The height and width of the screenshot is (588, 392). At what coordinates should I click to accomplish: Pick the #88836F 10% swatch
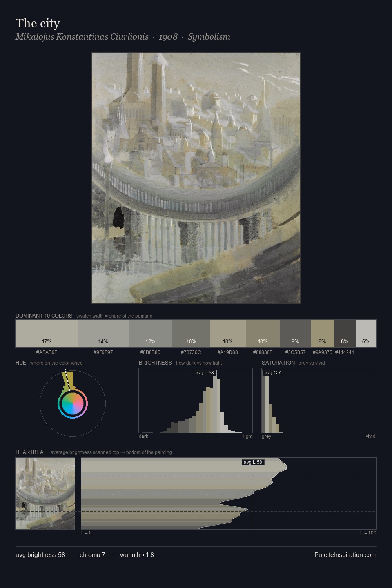pos(263,334)
